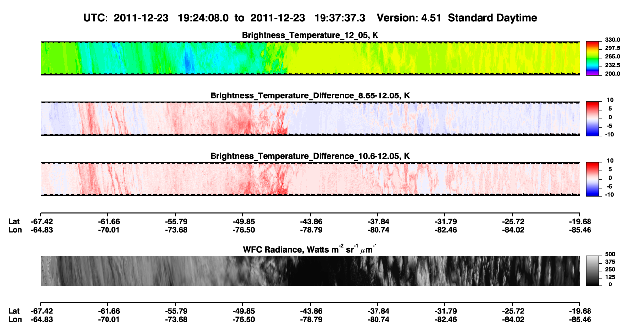Select the WFC Radiance panel title

310,249
